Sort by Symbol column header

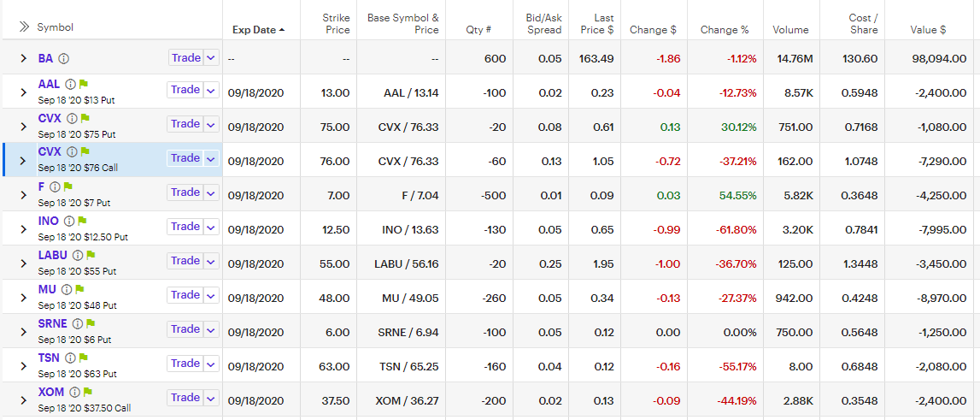[x=55, y=27]
